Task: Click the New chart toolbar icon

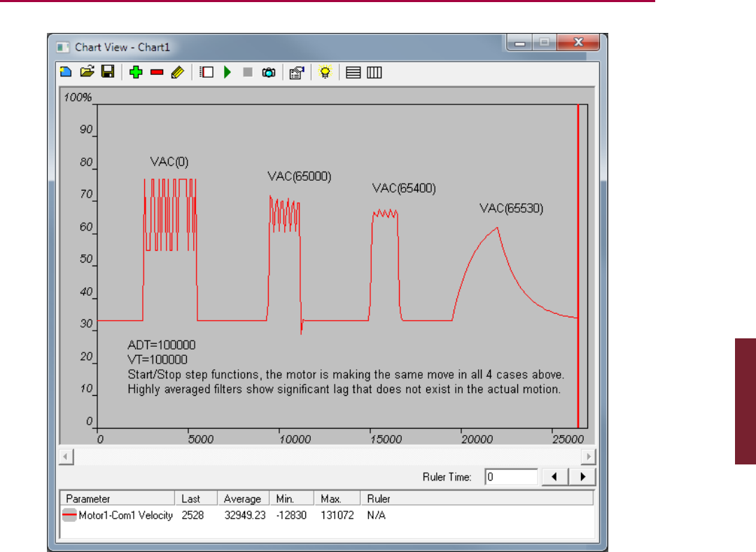Action: tap(66, 72)
